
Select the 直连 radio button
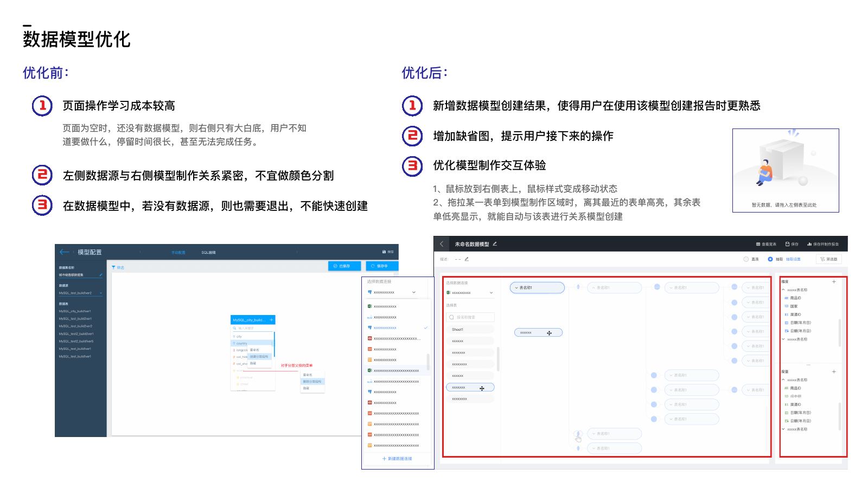(746, 259)
